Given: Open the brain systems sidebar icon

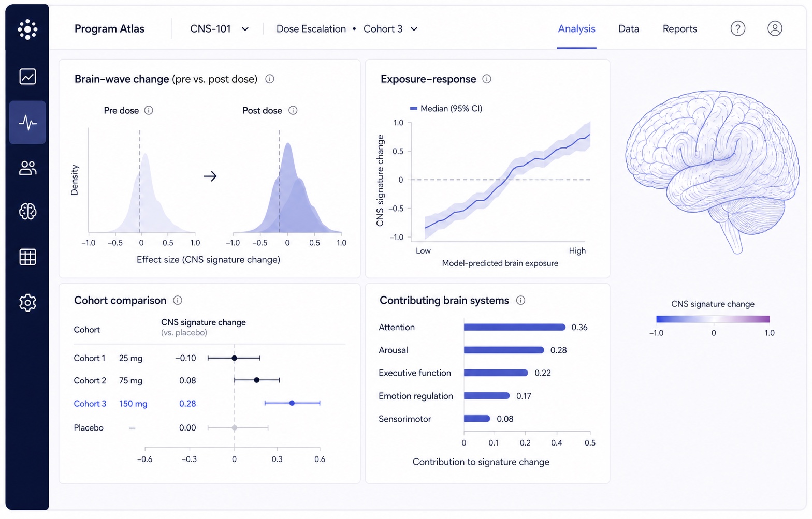Looking at the screenshot, I should coord(27,211).
